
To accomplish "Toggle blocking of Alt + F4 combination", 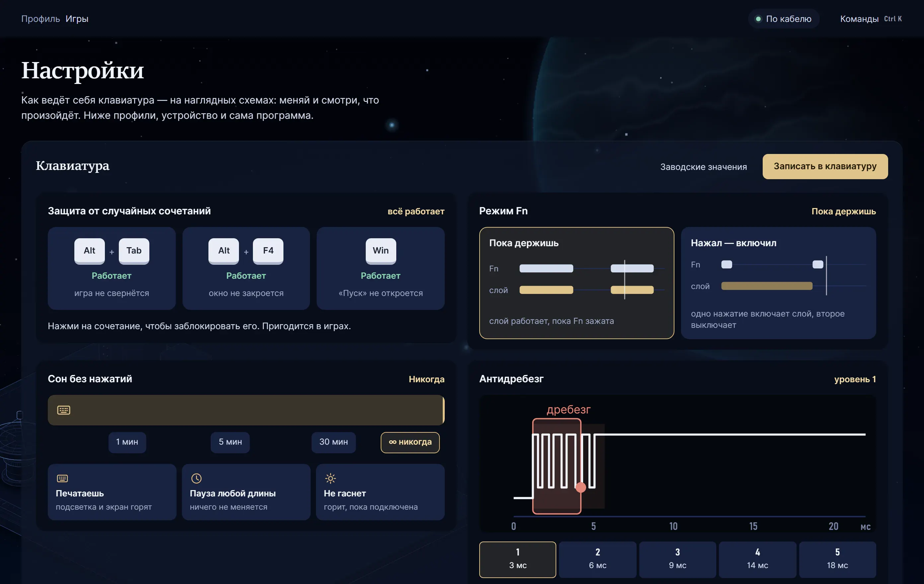I will 246,268.
